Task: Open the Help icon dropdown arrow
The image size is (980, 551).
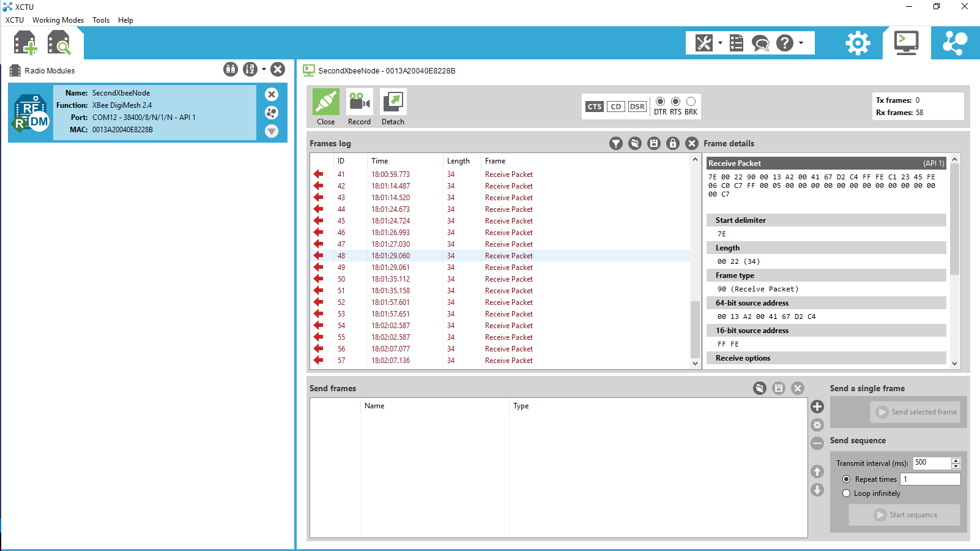Action: (801, 43)
